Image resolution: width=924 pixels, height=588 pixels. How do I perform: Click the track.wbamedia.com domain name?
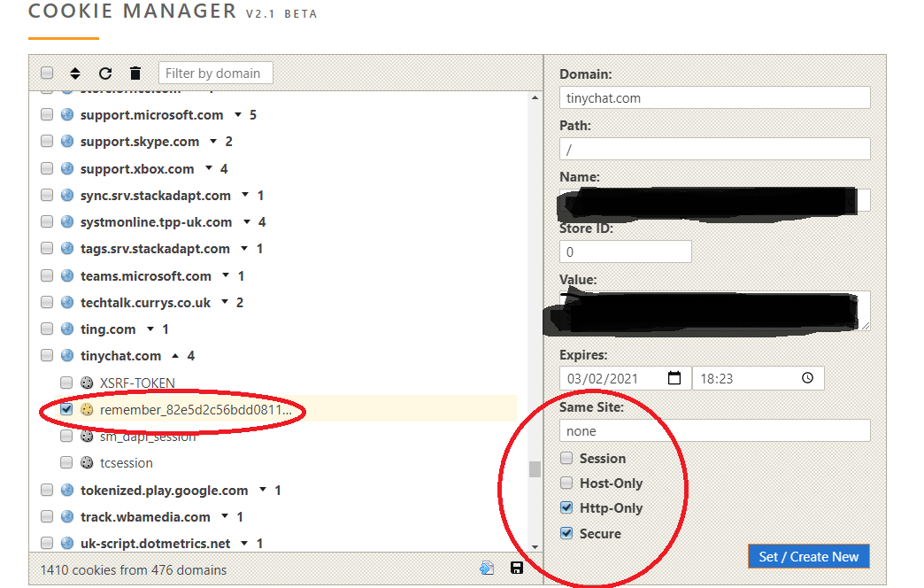click(145, 517)
